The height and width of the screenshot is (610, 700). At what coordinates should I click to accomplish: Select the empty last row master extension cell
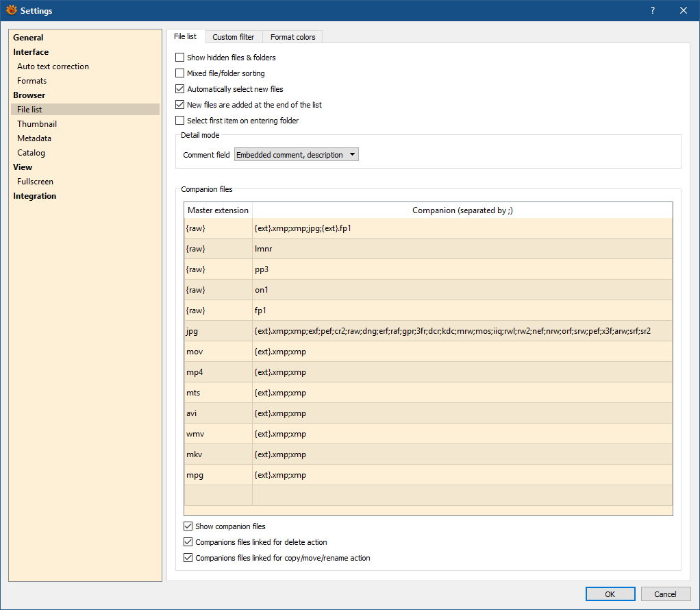click(x=218, y=496)
